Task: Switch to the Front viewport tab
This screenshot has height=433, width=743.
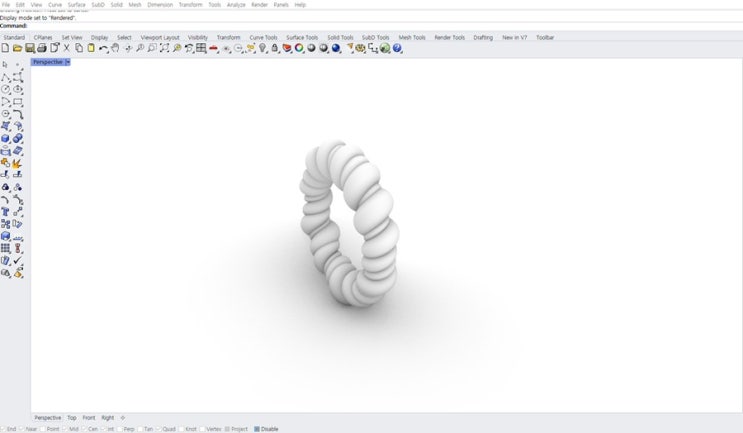Action: point(89,418)
